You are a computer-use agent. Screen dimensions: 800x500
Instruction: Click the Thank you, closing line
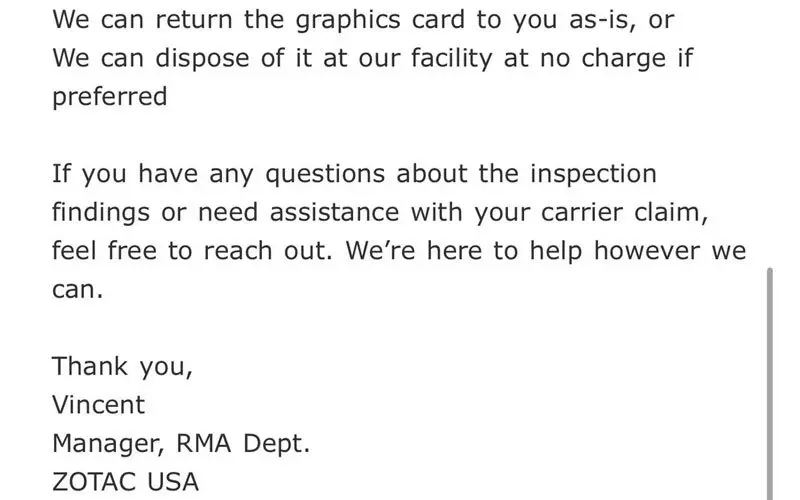(122, 366)
